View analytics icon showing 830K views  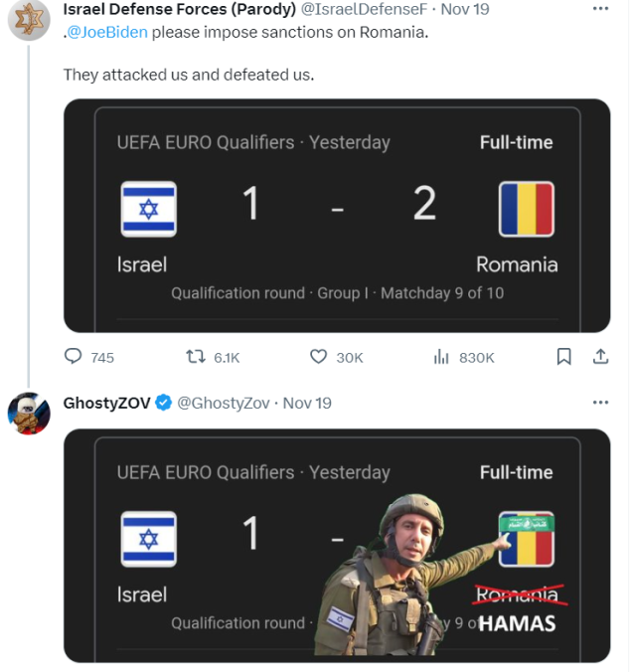pos(442,357)
